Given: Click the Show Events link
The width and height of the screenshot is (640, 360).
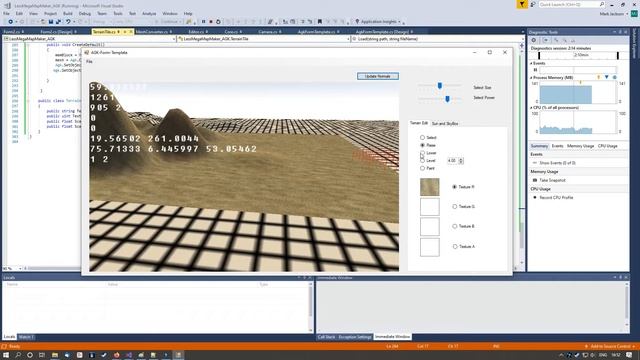Looking at the screenshot, I should 558,163.
